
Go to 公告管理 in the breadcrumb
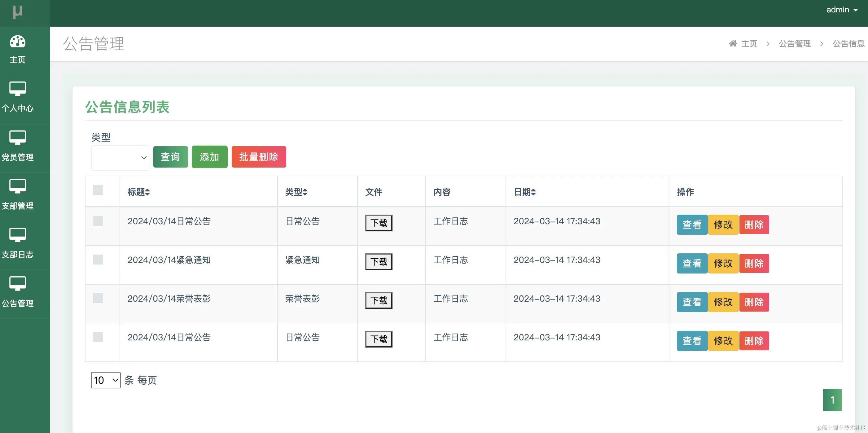[x=795, y=43]
